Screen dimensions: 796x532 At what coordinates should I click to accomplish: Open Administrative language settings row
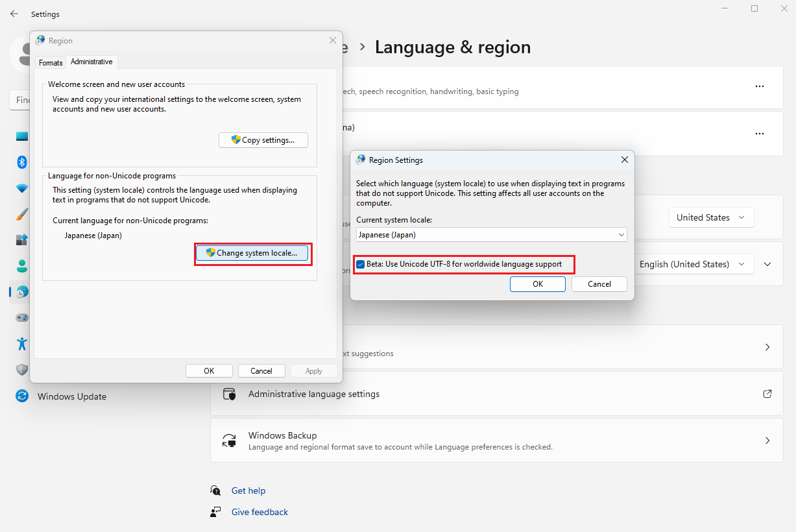pos(497,394)
